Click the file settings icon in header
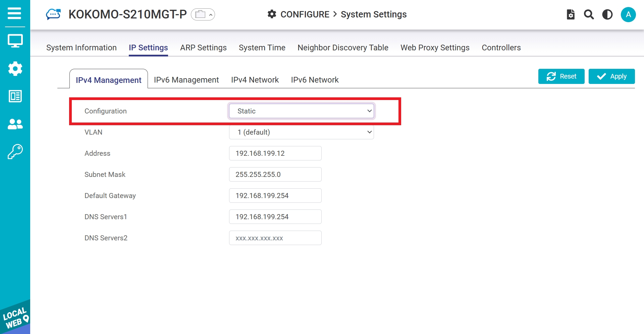Screen dimensions: 644x334 pos(571,14)
